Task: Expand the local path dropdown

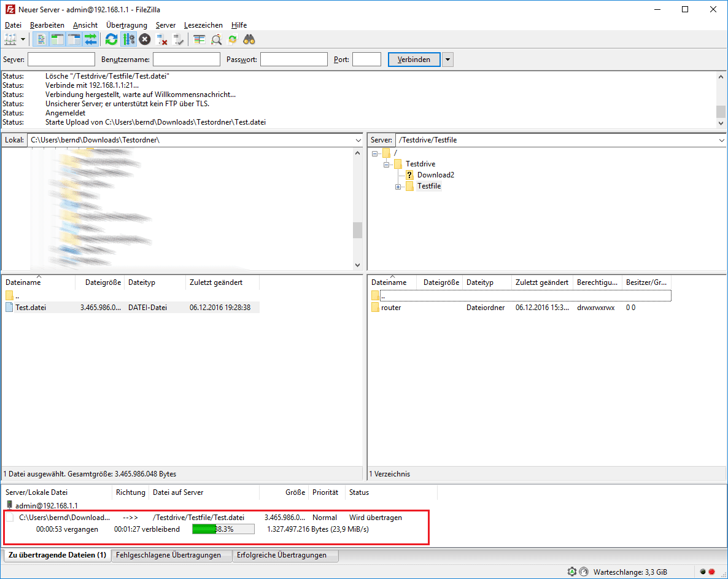Action: tap(358, 140)
